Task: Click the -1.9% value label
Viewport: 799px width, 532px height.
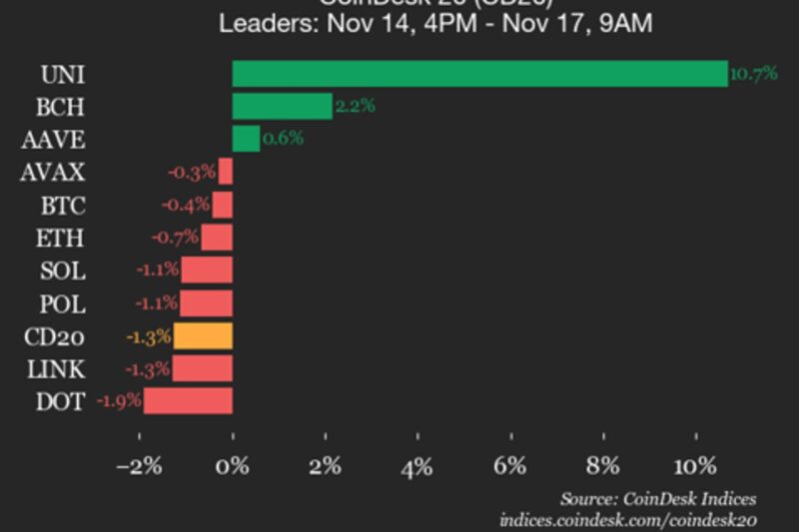Action: [x=119, y=401]
